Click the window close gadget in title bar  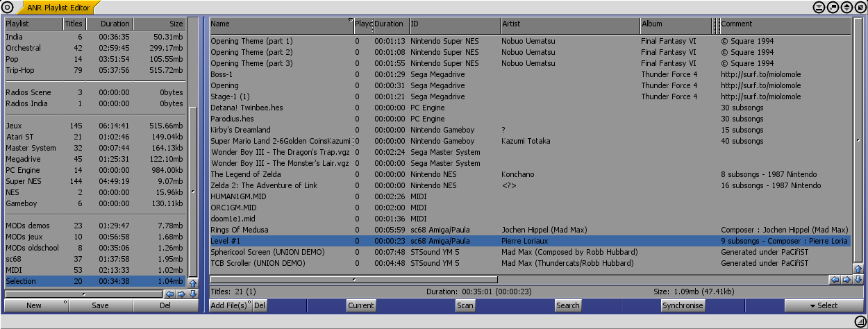coord(7,7)
